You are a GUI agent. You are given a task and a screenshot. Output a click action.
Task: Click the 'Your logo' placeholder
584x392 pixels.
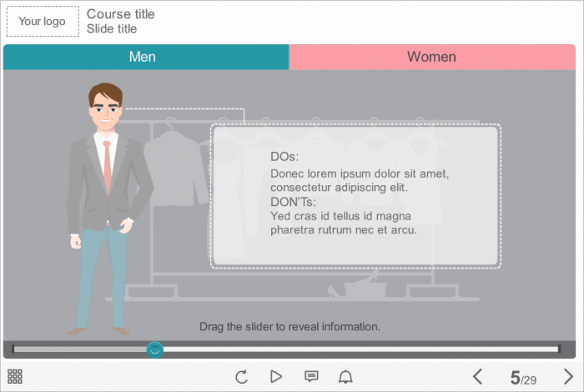point(43,22)
